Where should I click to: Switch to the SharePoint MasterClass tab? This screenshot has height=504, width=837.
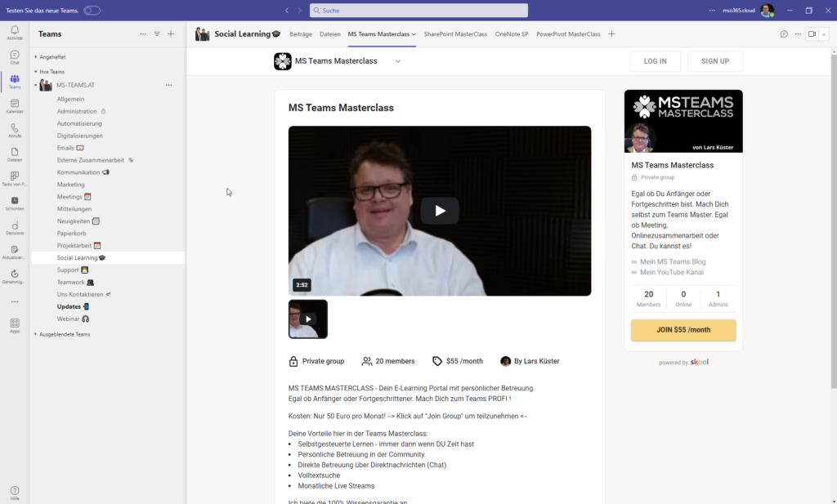[x=455, y=33]
